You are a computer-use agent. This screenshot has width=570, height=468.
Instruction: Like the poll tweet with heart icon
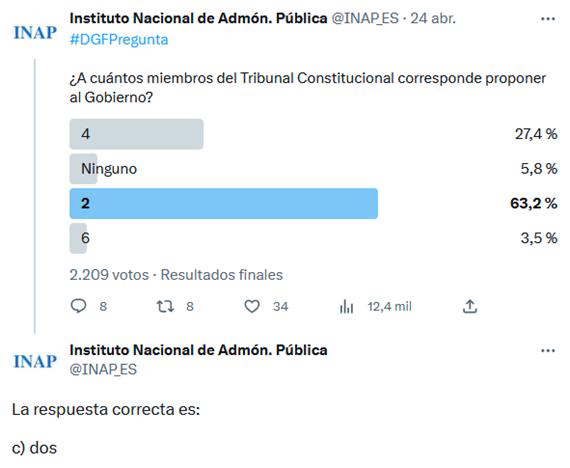[x=252, y=306]
